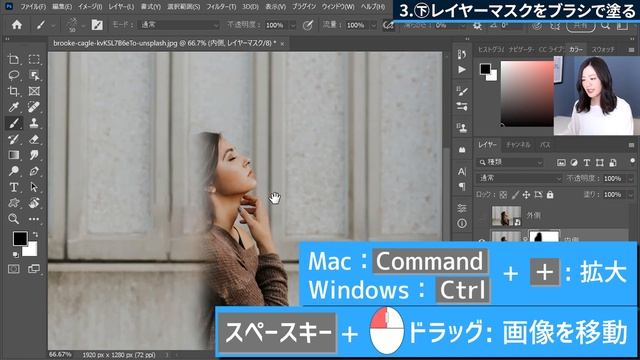Select the History Brush tool
The image size is (640, 360).
tap(13, 139)
